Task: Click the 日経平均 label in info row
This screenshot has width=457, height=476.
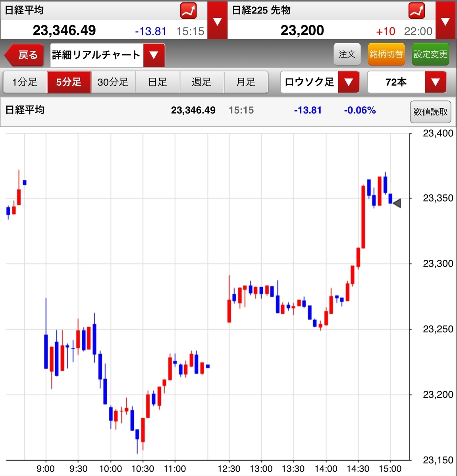Action: click(x=25, y=110)
